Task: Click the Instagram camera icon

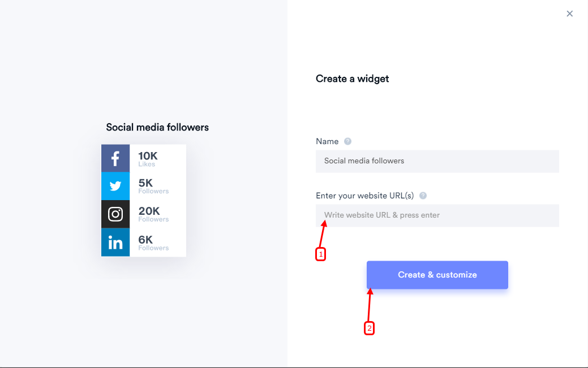Action: click(x=115, y=214)
